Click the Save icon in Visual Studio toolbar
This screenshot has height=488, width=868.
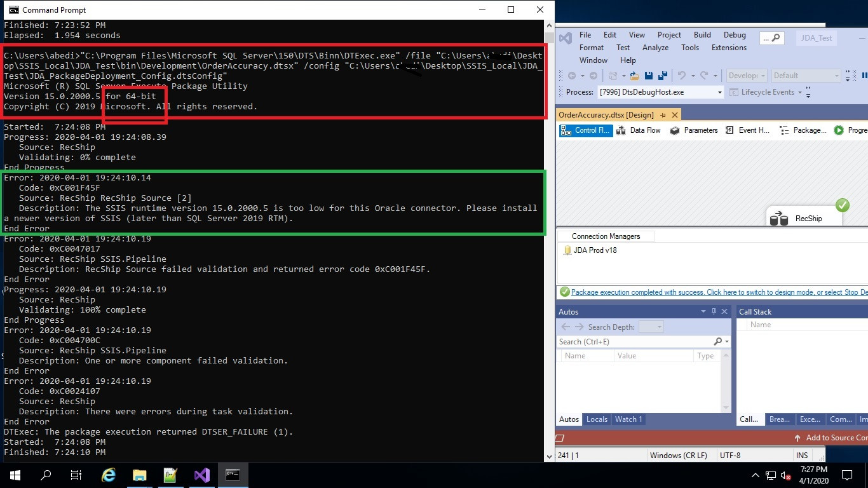(x=648, y=76)
